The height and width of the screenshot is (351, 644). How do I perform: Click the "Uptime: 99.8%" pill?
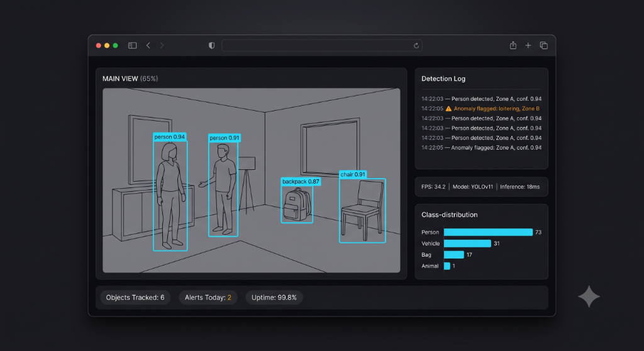[x=274, y=298]
